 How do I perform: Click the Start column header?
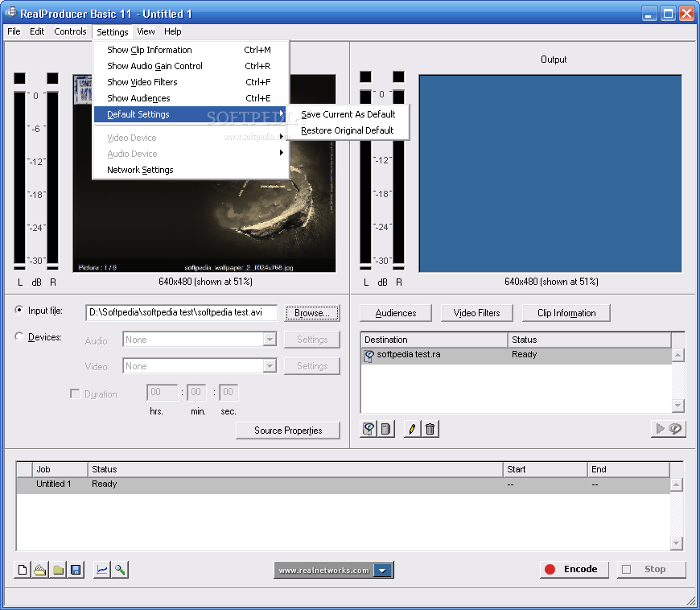coord(545,469)
